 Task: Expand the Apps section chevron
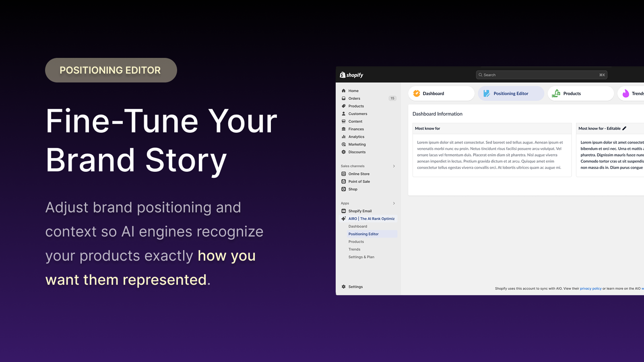[x=394, y=203]
